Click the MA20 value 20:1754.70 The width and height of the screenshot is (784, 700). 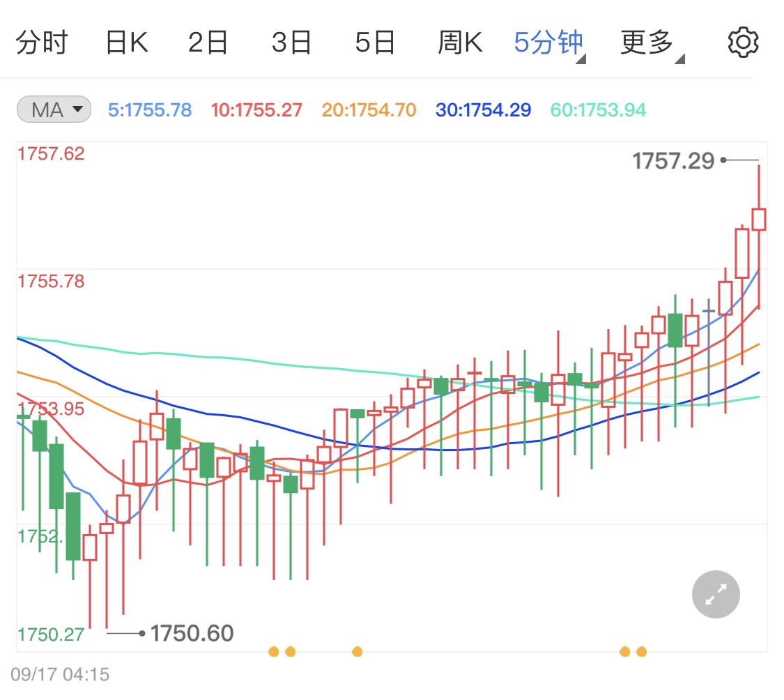tap(369, 110)
